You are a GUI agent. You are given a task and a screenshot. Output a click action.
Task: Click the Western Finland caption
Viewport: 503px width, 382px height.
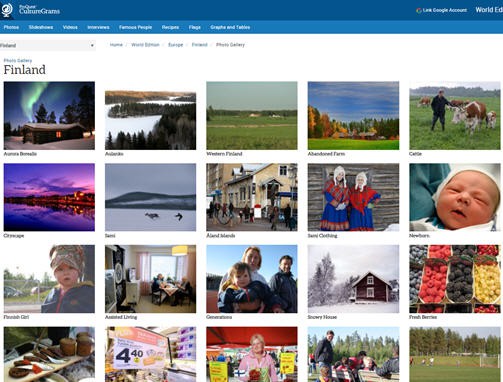tap(224, 154)
